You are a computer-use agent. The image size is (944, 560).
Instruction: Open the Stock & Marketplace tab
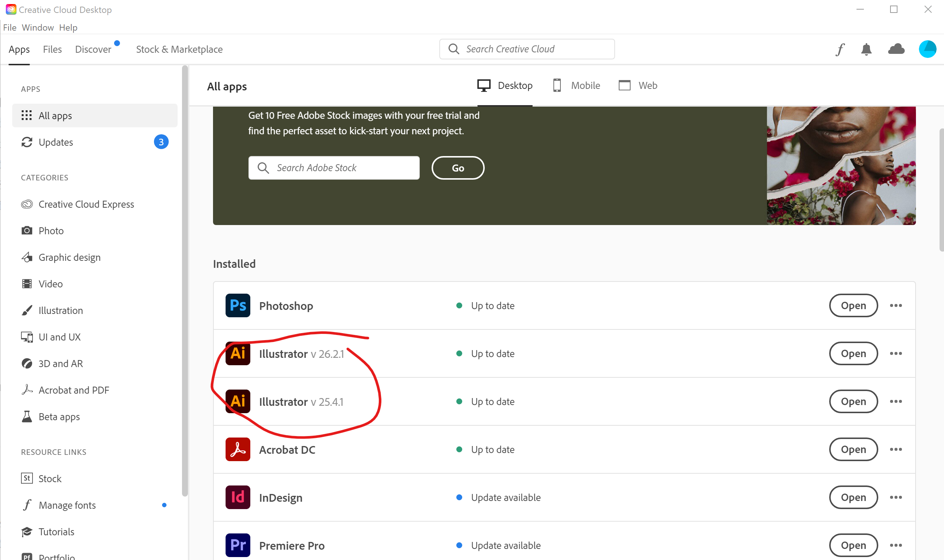tap(179, 49)
